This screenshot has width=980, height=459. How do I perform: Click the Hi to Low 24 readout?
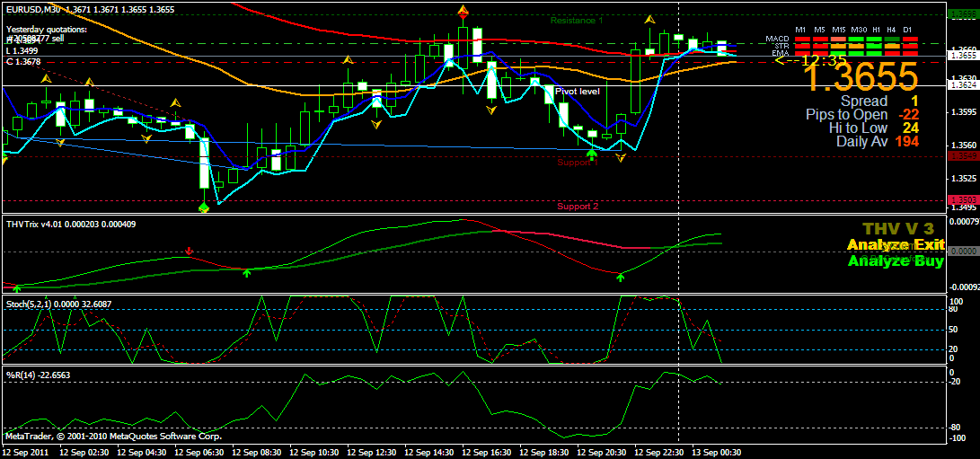874,128
